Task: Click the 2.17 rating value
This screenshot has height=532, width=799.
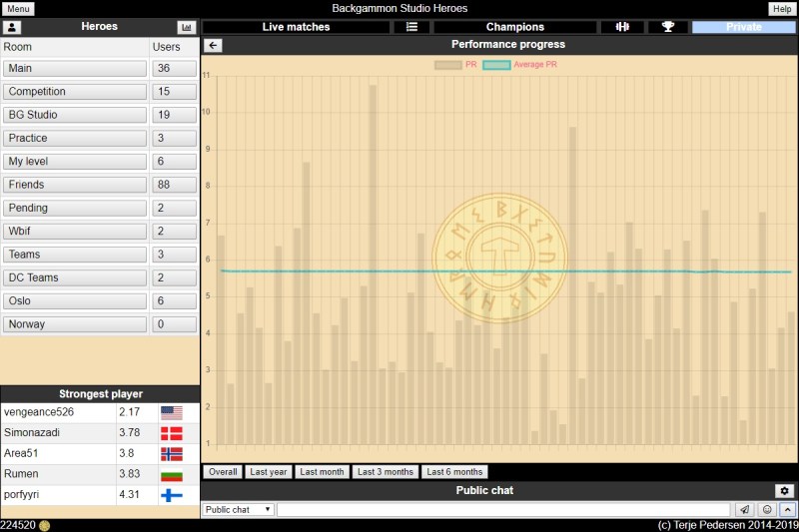Action: [x=130, y=412]
